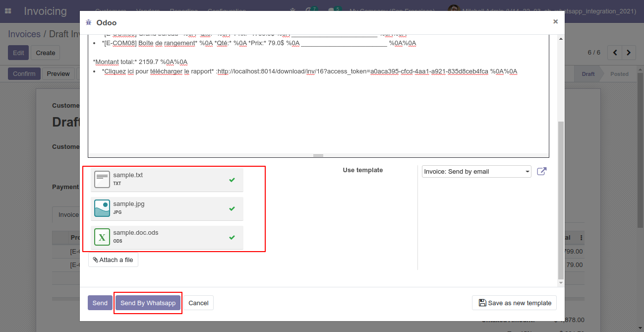Click the paperclip icon on Attach a file
The height and width of the screenshot is (332, 644).
(95, 260)
